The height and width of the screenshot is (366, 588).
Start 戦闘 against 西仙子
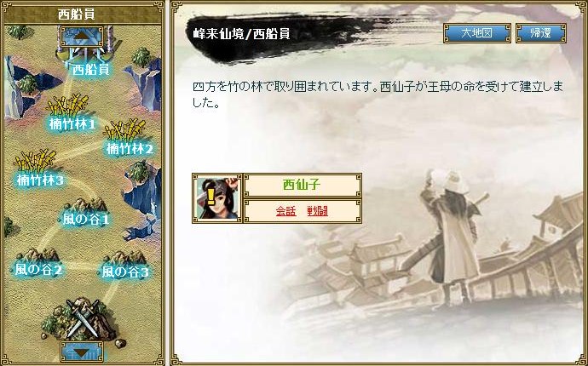(x=317, y=211)
